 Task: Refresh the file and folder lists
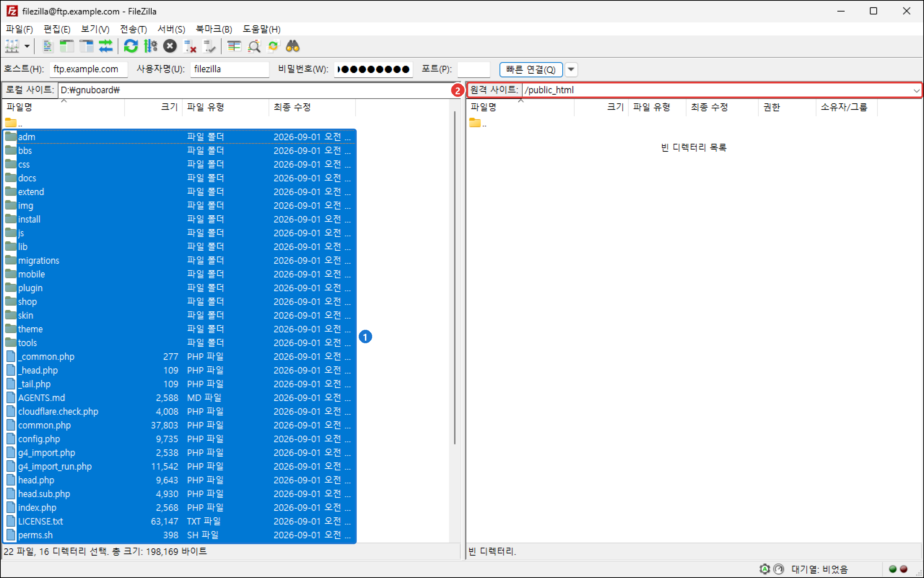(131, 47)
